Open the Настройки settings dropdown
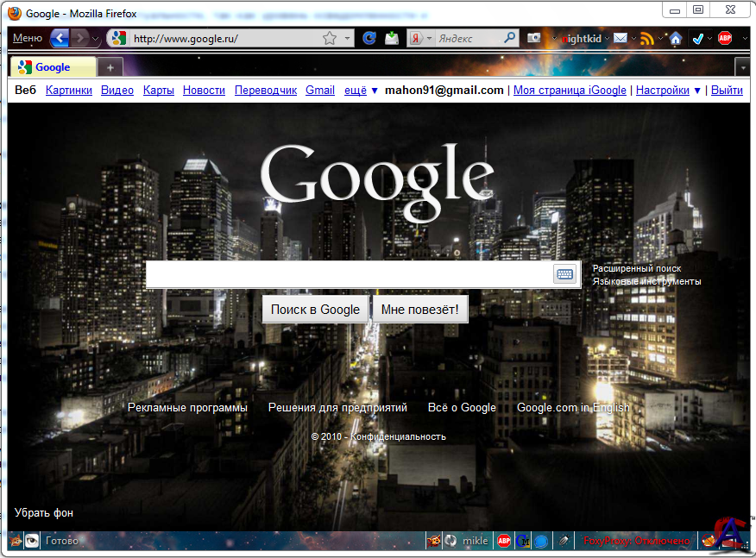 point(668,90)
